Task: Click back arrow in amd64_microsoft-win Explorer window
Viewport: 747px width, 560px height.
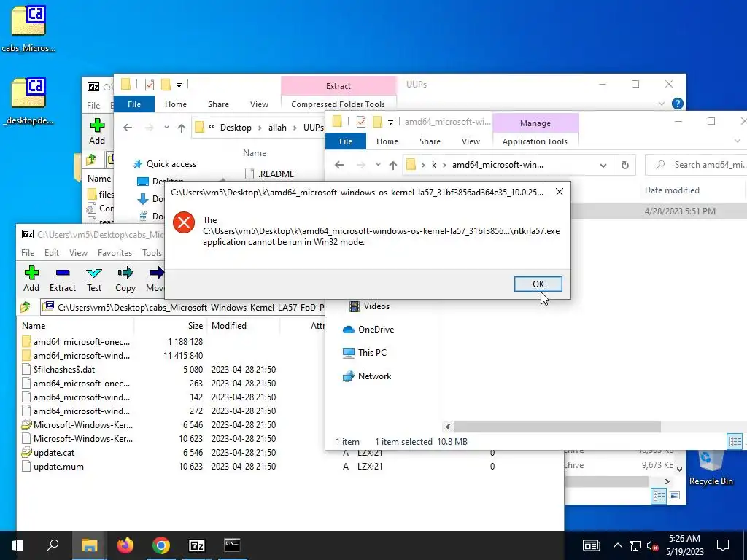Action: point(339,165)
